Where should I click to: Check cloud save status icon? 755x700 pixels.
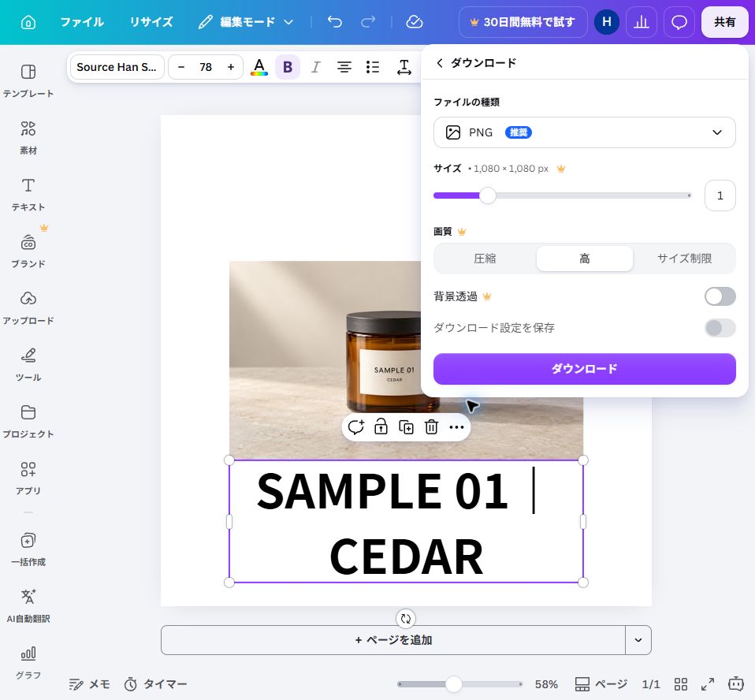[414, 22]
